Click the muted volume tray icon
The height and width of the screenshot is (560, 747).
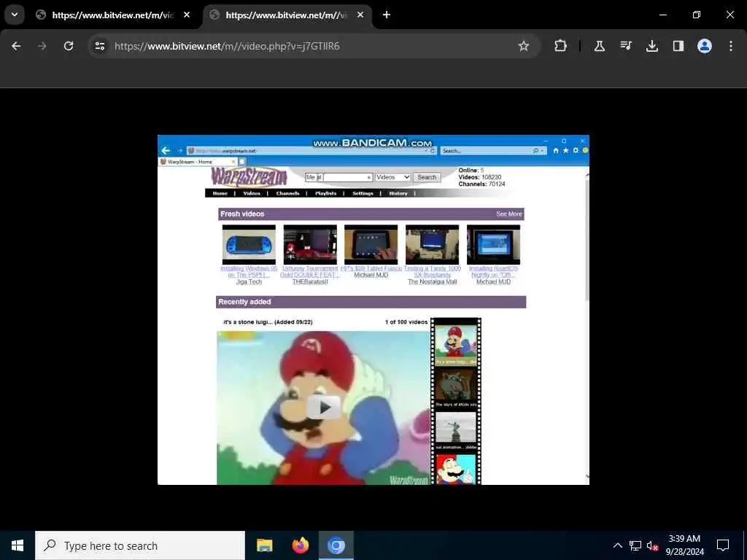coord(652,545)
